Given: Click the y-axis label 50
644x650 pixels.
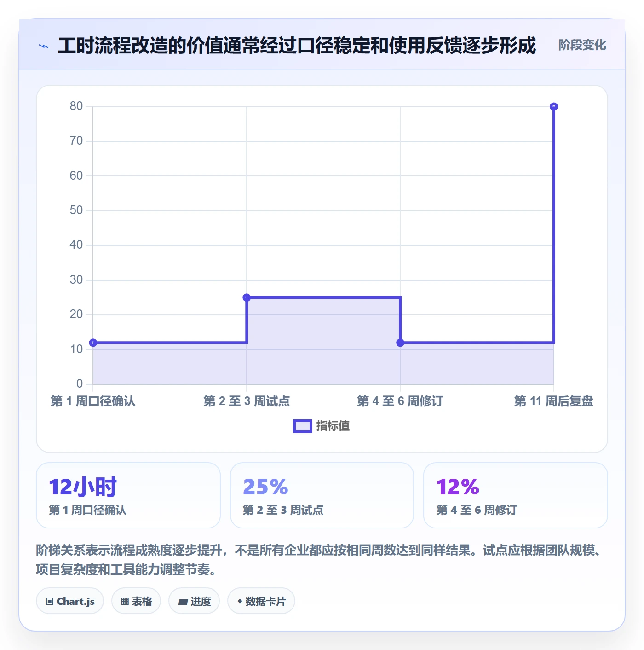Looking at the screenshot, I should click(76, 210).
